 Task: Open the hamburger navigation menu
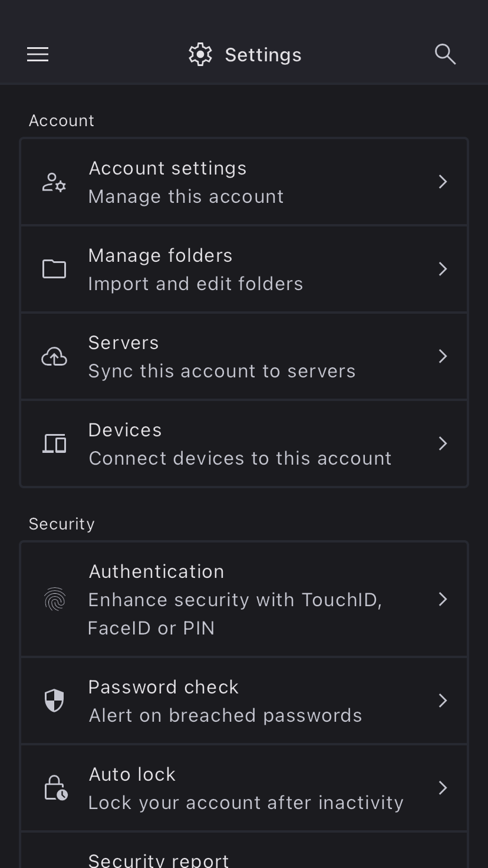[38, 54]
